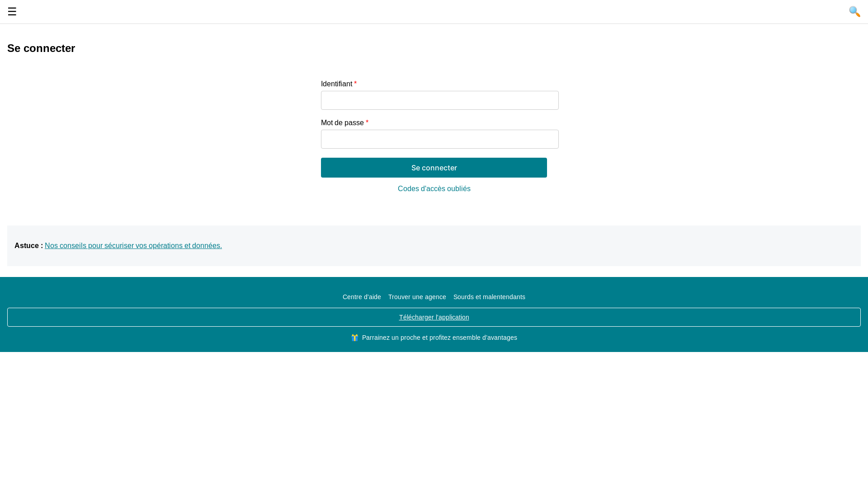The width and height of the screenshot is (868, 488).
Task: Open Trouver une agence link
Action: click(417, 297)
